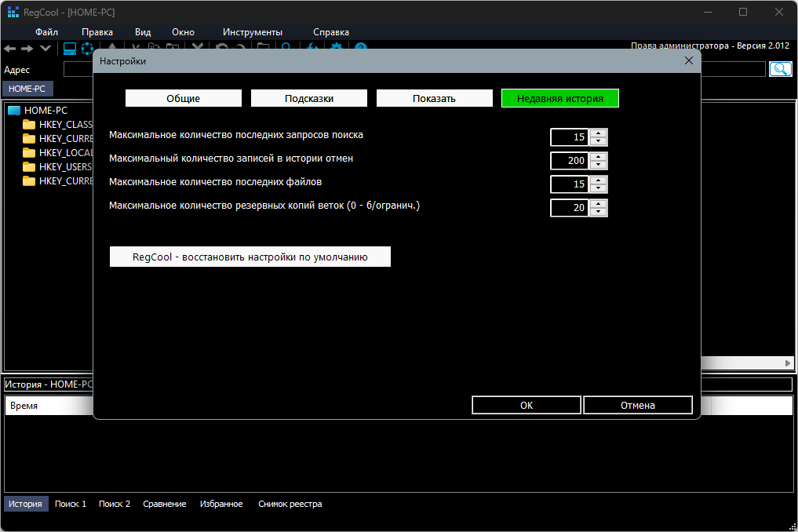Click the 'Права администратора - Версия 2.012' text
This screenshot has height=532, width=798.
click(x=710, y=46)
